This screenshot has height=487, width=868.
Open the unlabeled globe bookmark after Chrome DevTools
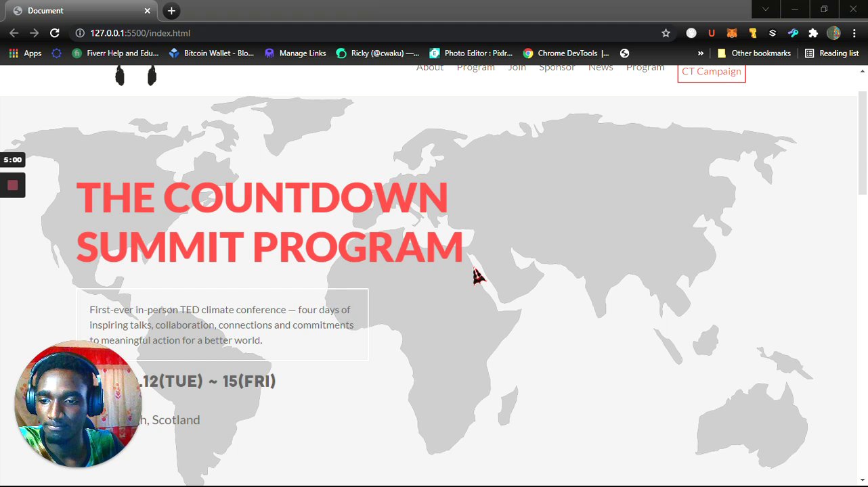tap(624, 53)
